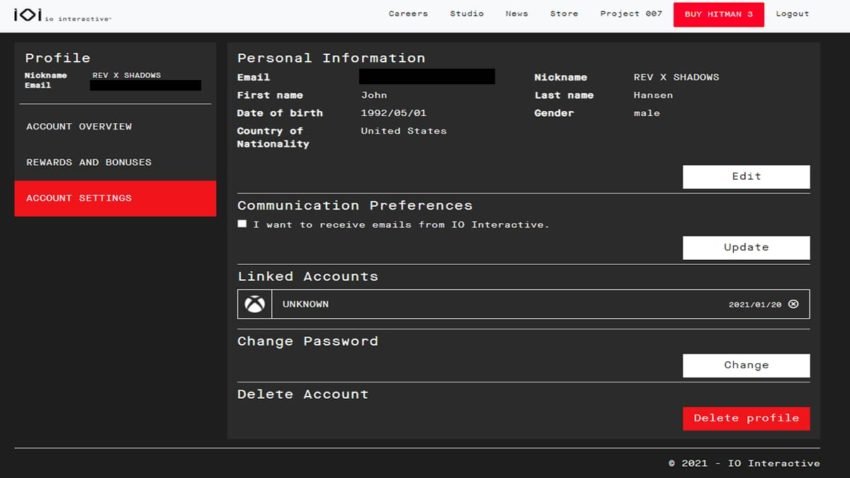The width and height of the screenshot is (850, 478).
Task: Click the linked date 2021/01/20
Action: pyautogui.click(x=755, y=305)
